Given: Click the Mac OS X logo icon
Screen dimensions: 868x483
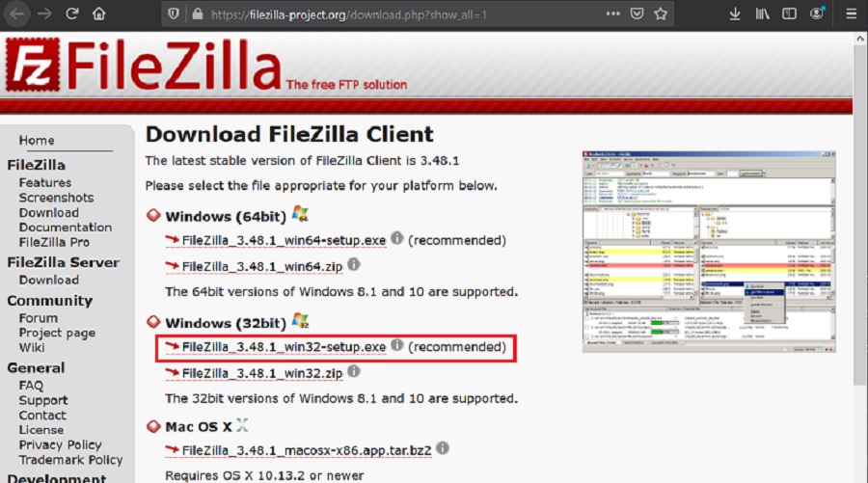Looking at the screenshot, I should point(242,425).
